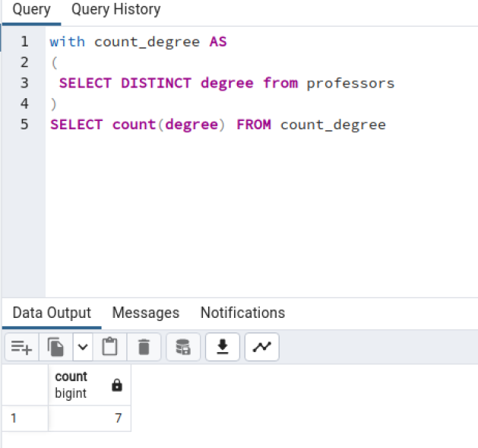Click 'count_degree' on line 1 of query
Screen dimensions: 478x448
point(147,43)
